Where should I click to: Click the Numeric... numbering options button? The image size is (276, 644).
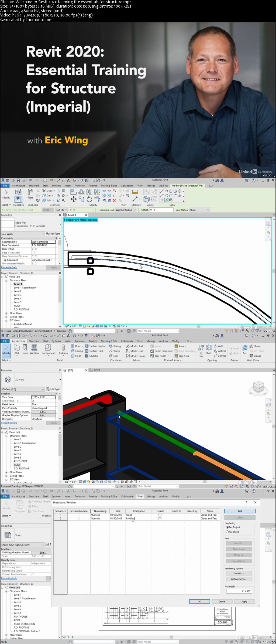(239, 573)
